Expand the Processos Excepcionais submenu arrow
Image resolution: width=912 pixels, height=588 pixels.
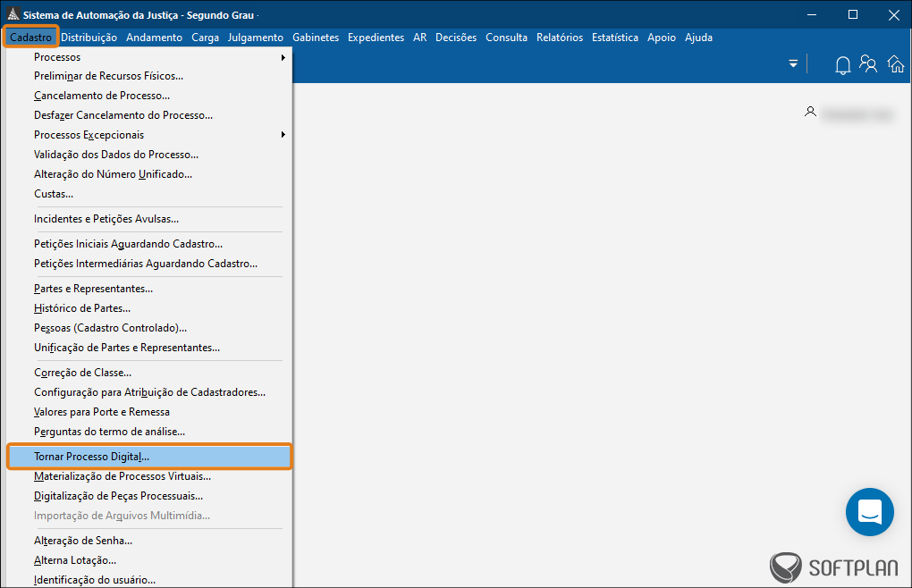click(x=283, y=135)
